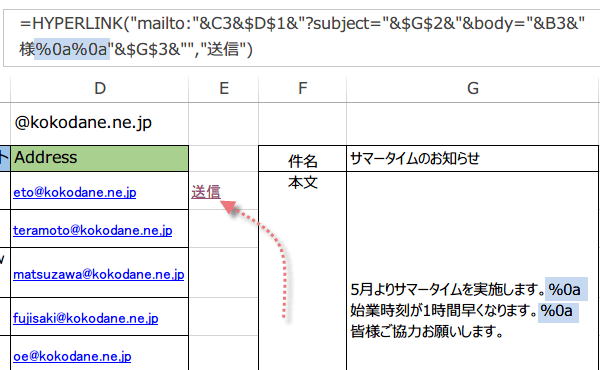Select column F header
The image size is (600, 370).
coord(303,89)
